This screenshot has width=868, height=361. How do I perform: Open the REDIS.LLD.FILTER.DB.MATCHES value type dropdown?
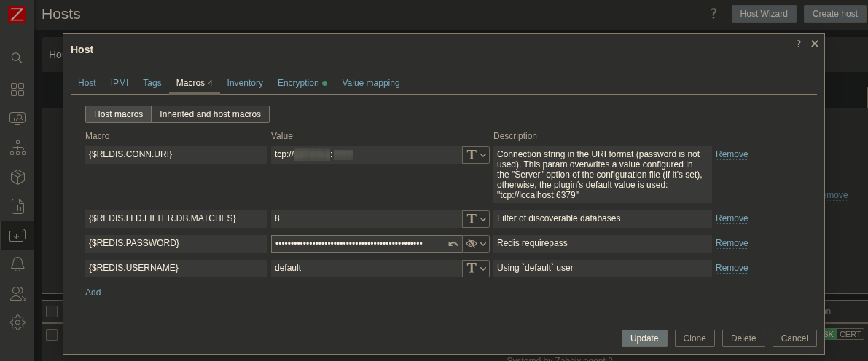pyautogui.click(x=475, y=219)
